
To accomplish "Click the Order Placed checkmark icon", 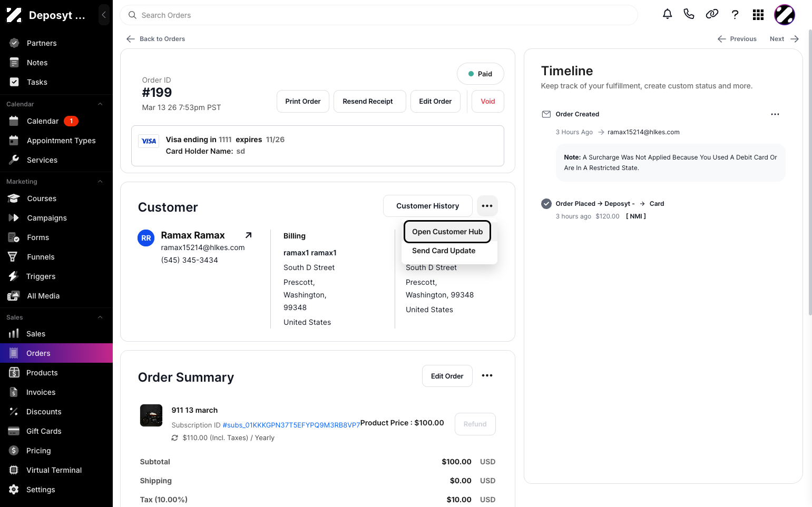I will [x=546, y=204].
